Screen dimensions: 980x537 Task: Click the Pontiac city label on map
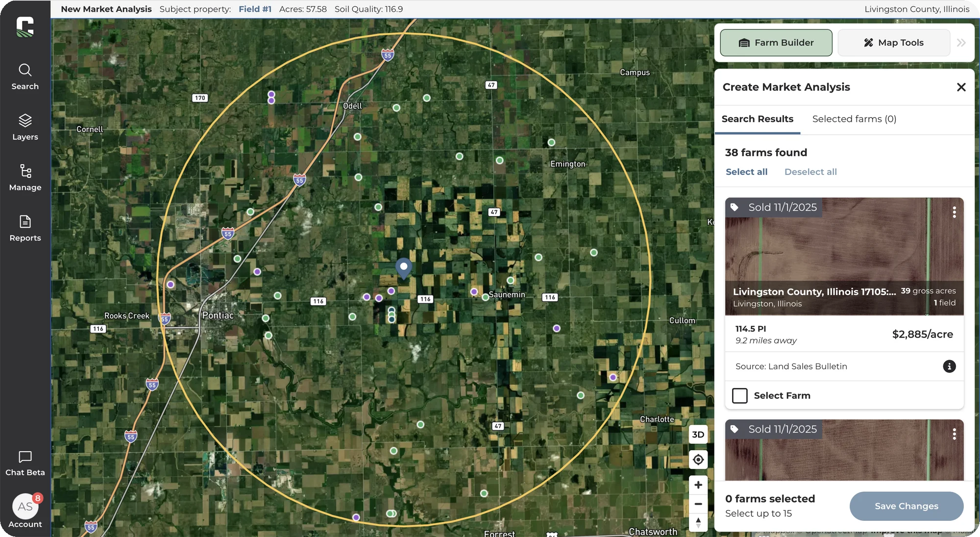(218, 316)
